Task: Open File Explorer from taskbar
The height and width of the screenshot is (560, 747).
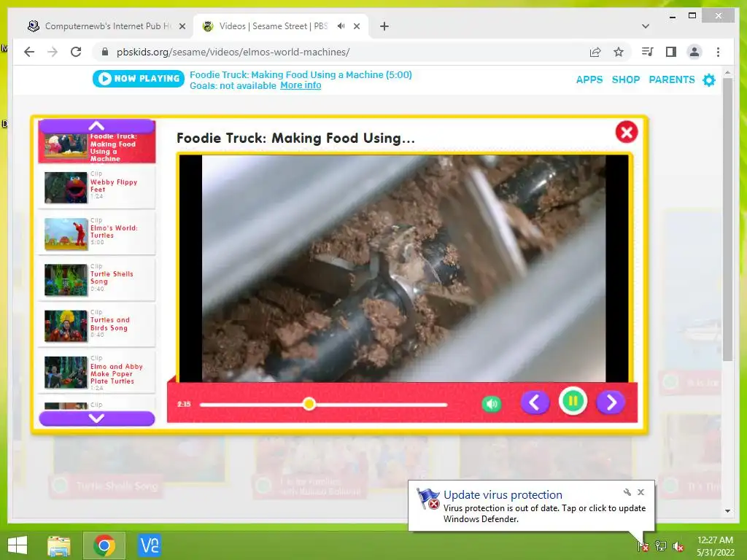Action: point(58,545)
